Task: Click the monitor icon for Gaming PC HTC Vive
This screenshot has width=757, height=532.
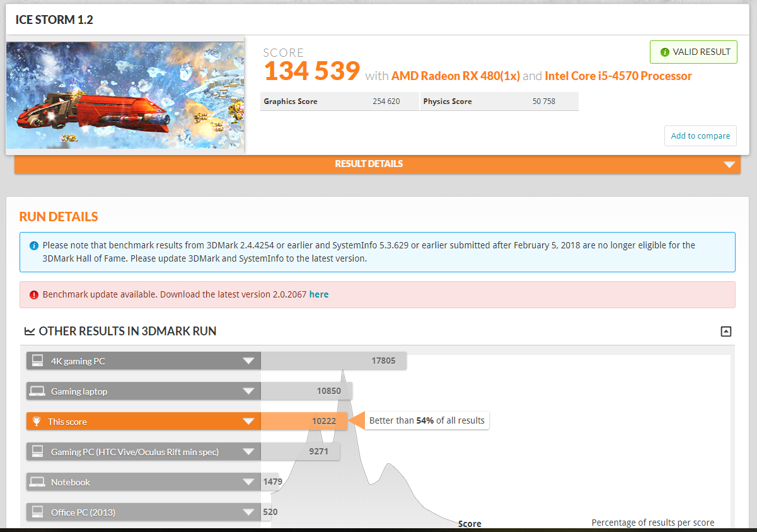Action: point(38,452)
